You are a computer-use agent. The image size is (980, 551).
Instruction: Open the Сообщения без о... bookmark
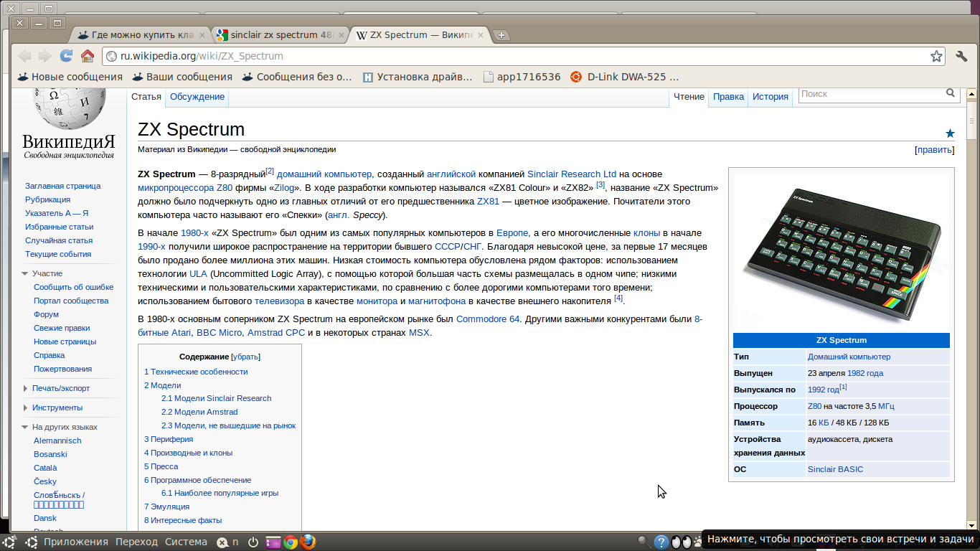[x=297, y=77]
